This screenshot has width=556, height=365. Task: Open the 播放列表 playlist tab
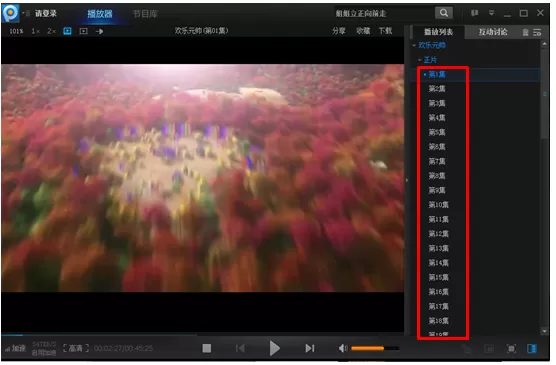click(x=439, y=32)
